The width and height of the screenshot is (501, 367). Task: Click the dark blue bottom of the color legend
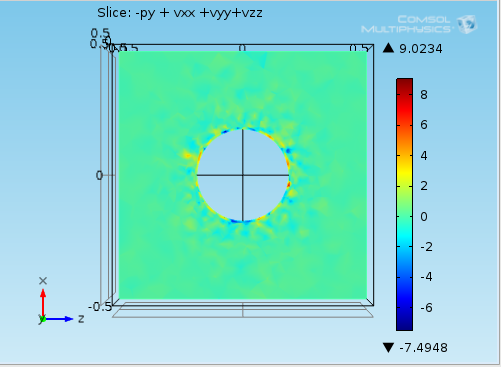(x=405, y=324)
